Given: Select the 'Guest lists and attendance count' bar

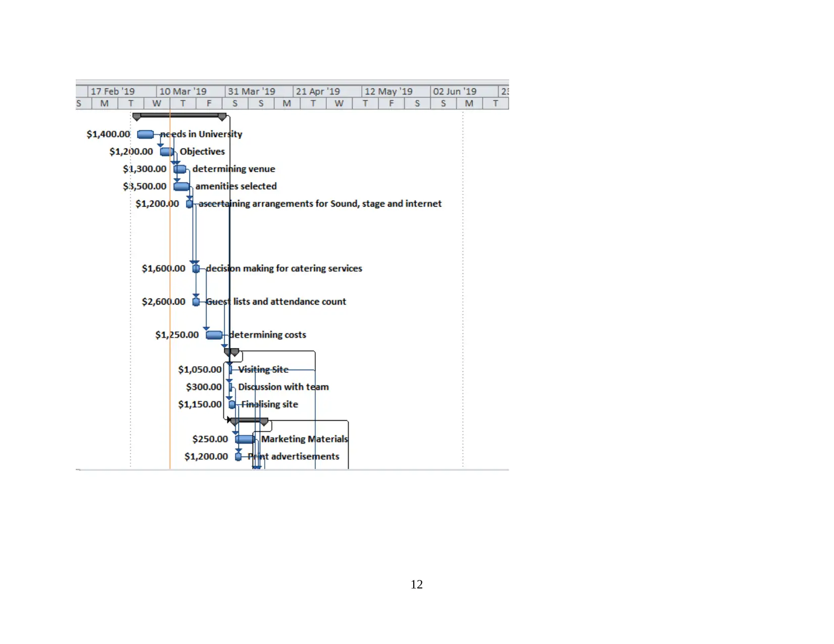Looking at the screenshot, I should (x=196, y=302).
